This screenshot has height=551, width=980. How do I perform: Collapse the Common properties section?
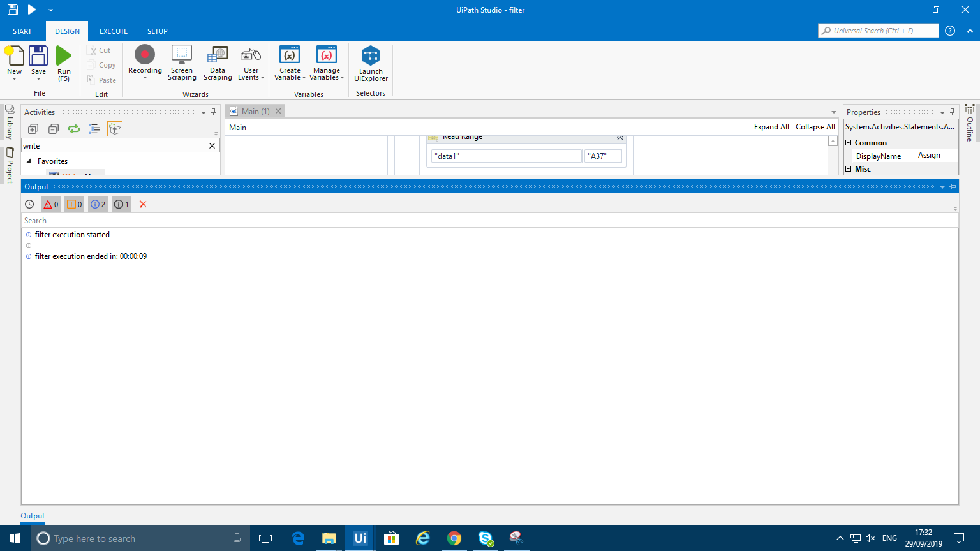click(849, 143)
